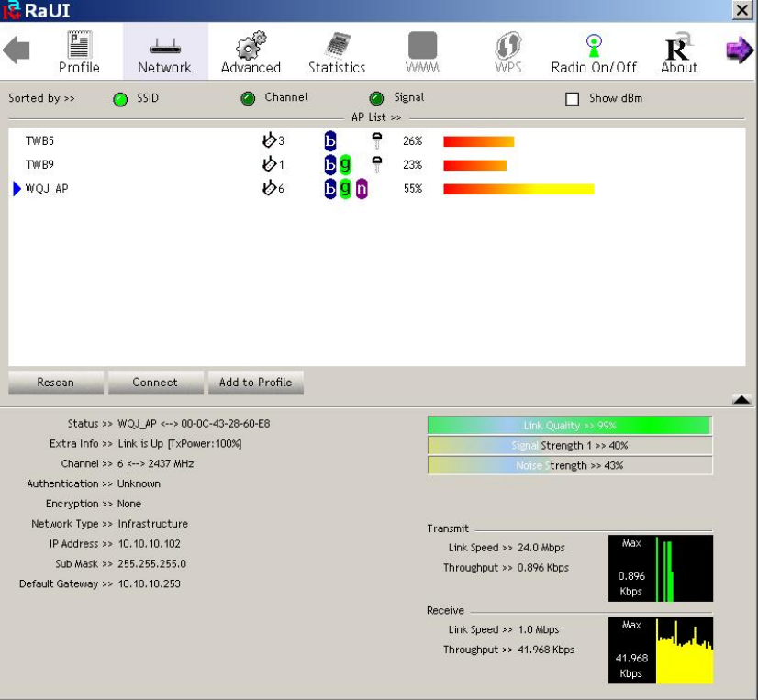This screenshot has width=758, height=700.
Task: Select the TWB5 network in AP list
Action: (40, 141)
